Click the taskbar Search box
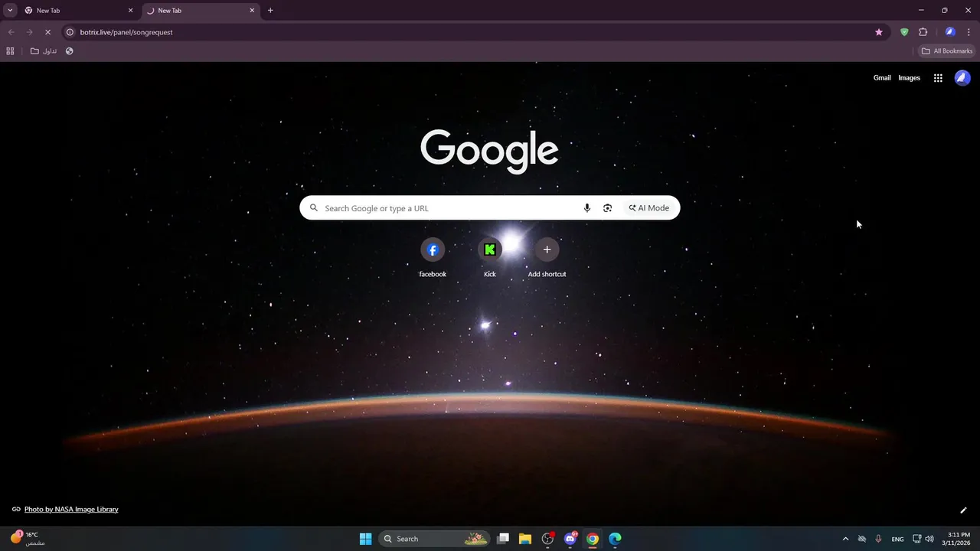The image size is (980, 551). [x=434, y=539]
